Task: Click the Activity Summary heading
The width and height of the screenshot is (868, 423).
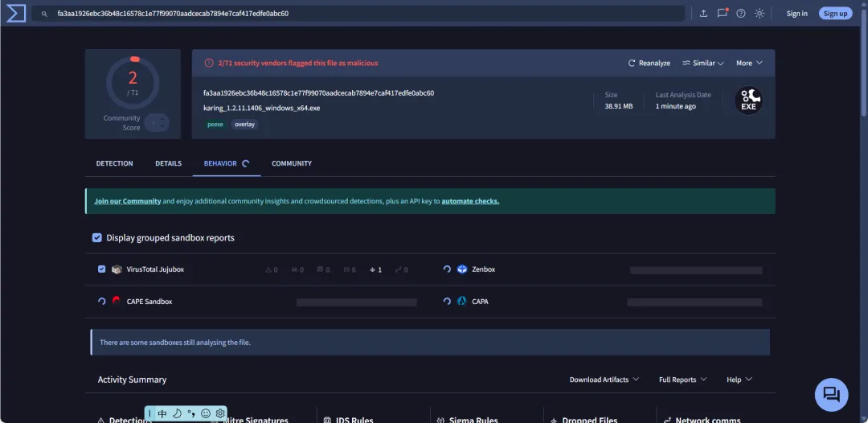Action: pos(132,380)
